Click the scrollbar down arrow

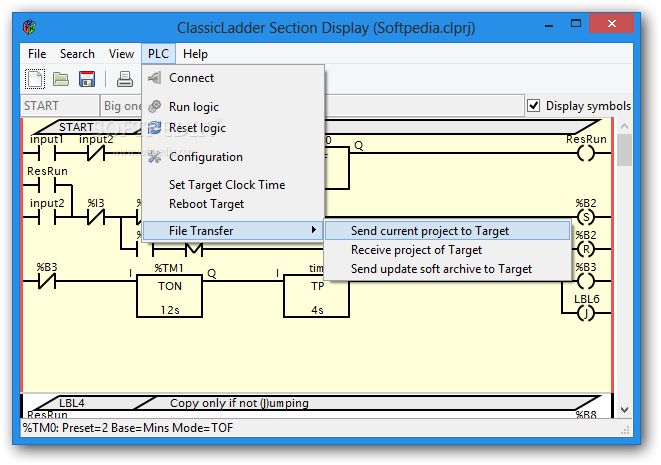tap(624, 410)
